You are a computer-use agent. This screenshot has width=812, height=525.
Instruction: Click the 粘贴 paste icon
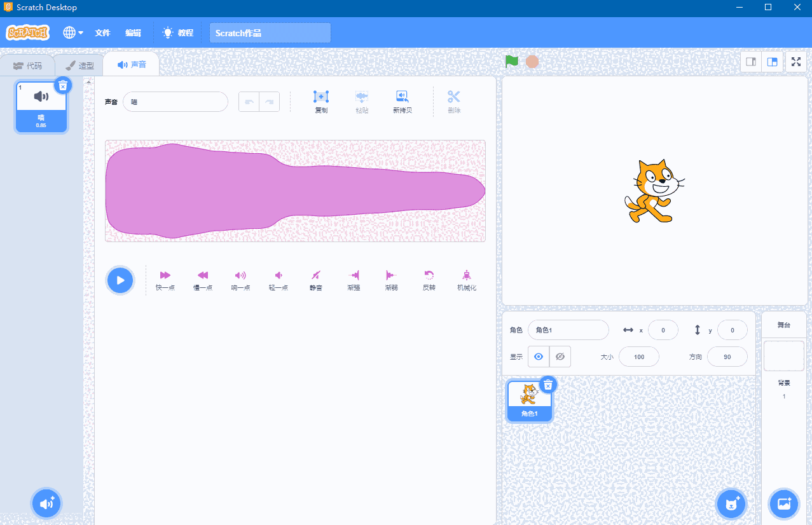point(362,102)
